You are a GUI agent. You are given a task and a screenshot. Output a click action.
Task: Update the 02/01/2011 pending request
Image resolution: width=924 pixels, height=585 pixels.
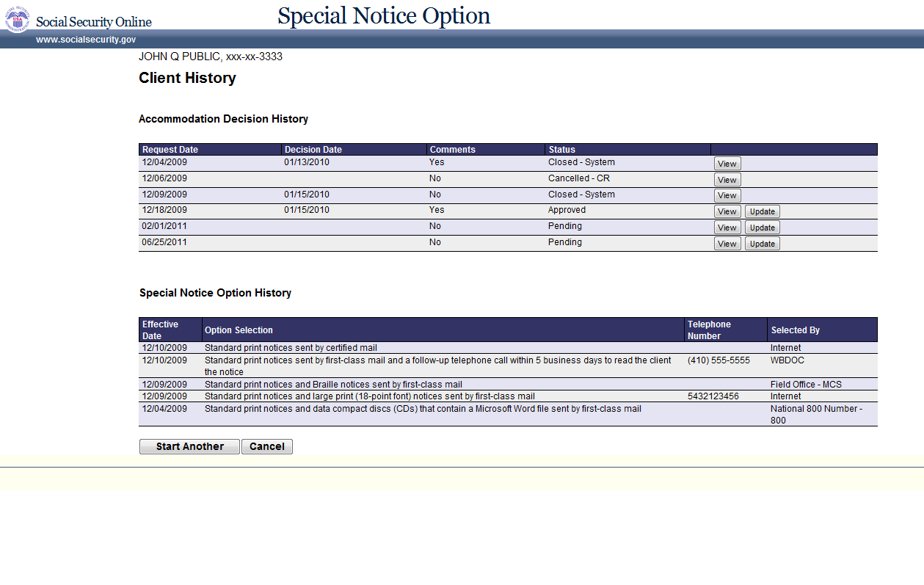click(763, 228)
